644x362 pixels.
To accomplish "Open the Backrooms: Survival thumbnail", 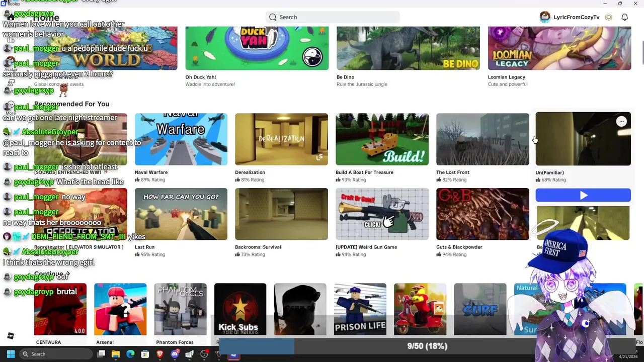I will coord(281,214).
